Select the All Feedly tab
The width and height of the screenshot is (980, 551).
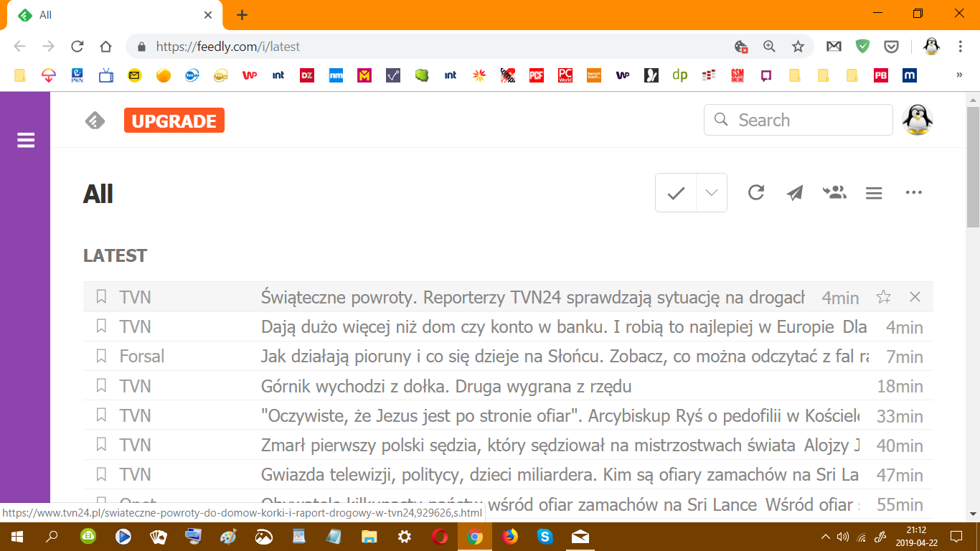click(115, 15)
